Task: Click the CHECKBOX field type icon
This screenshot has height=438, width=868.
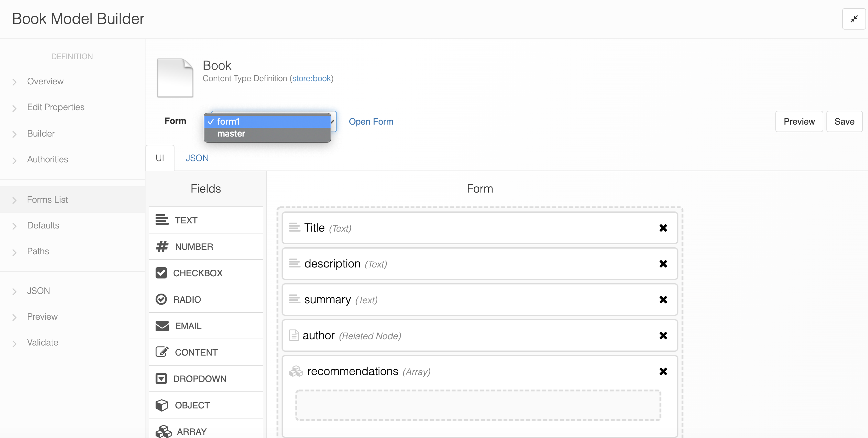Action: (162, 272)
